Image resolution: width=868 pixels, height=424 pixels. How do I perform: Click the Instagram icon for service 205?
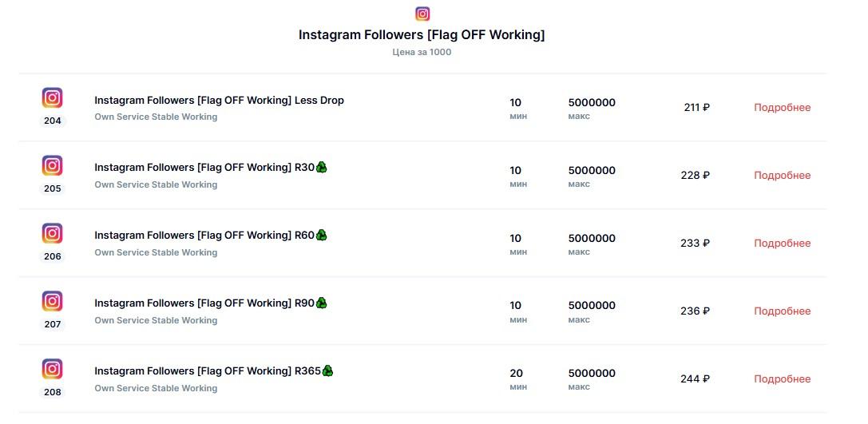coord(53,165)
